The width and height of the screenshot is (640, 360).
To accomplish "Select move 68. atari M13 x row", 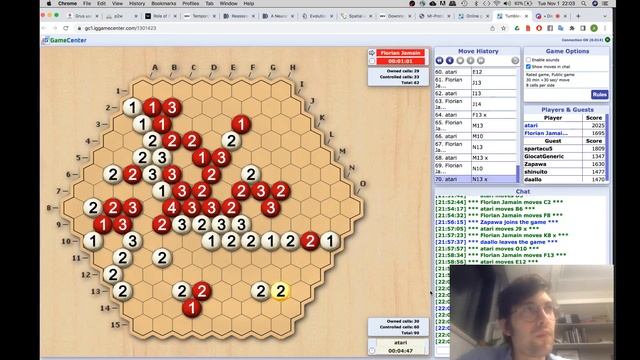I will [x=476, y=158].
